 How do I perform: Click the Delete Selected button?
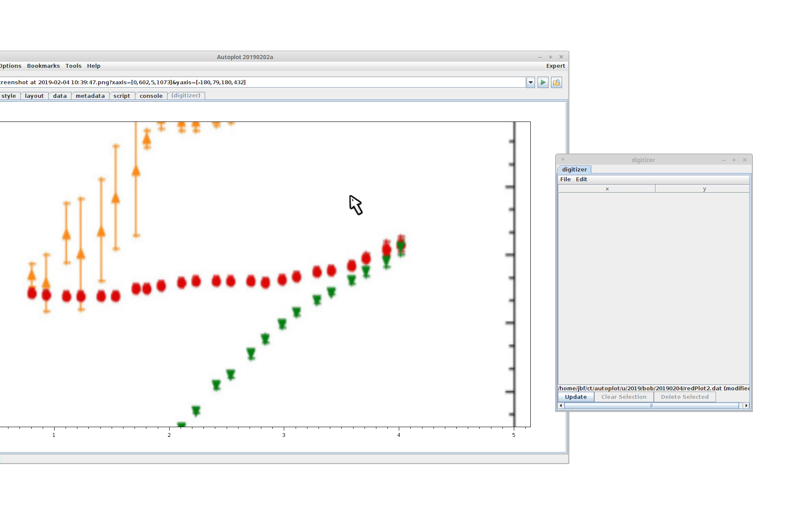click(x=685, y=397)
